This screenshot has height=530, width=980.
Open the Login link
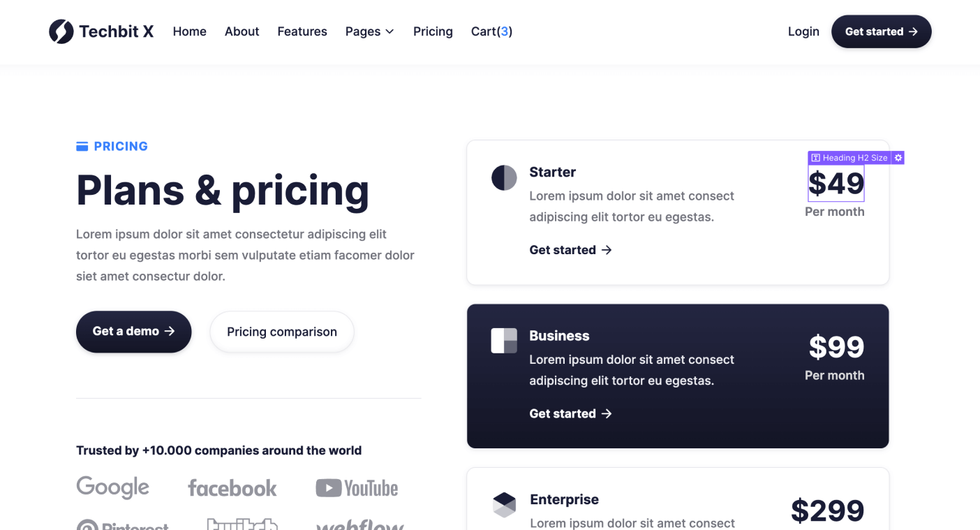point(803,31)
